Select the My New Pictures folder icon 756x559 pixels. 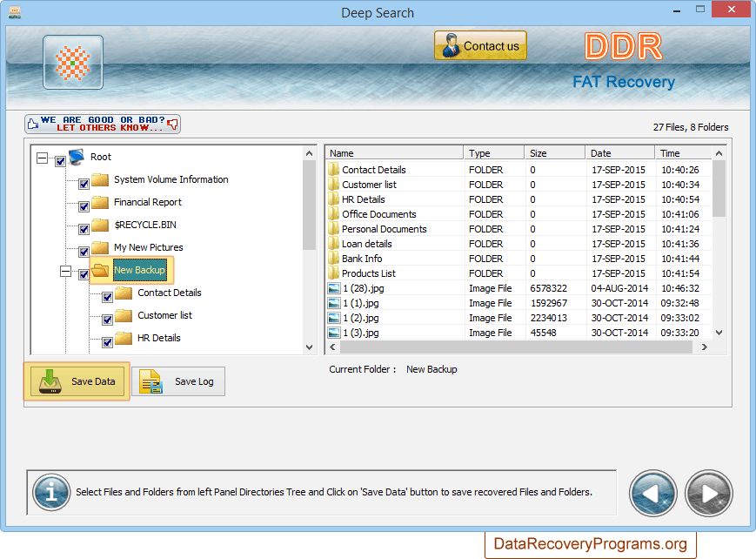[x=100, y=247]
